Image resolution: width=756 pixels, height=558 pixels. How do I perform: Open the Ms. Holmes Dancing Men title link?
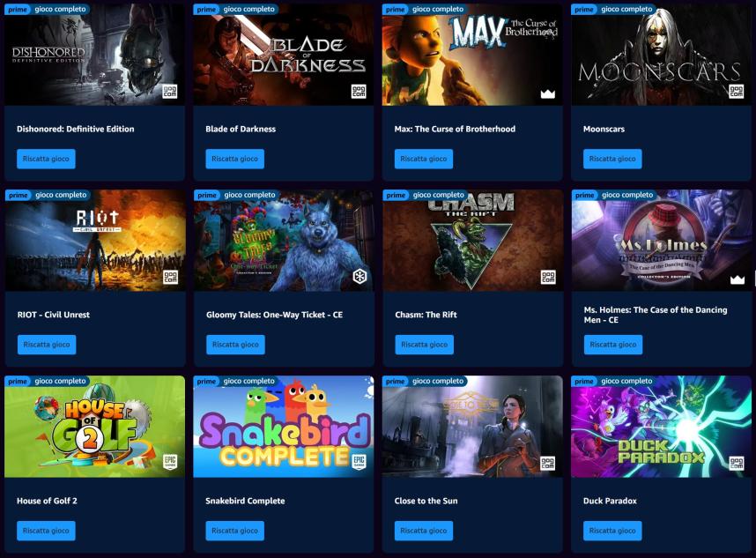656,315
